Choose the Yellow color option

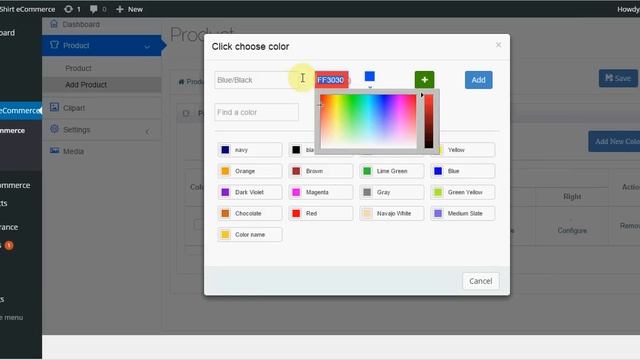[x=467, y=150]
